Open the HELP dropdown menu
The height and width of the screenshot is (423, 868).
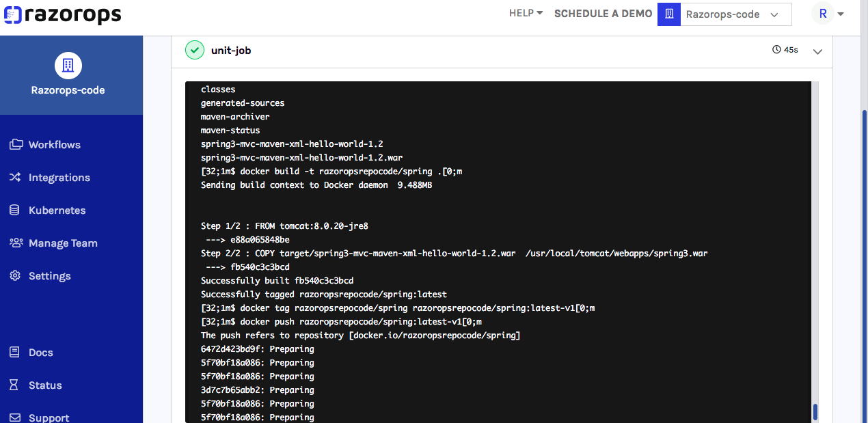pos(526,13)
